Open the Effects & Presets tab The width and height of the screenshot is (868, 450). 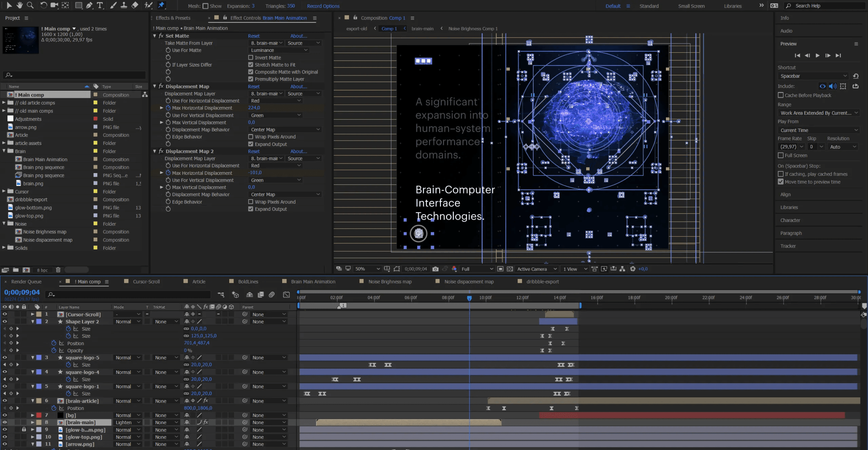173,18
